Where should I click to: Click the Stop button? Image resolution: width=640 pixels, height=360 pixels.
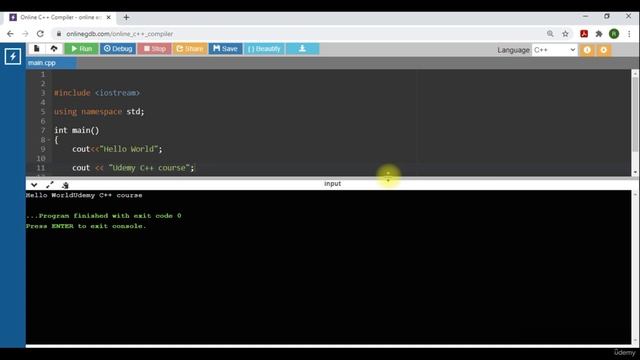[x=155, y=49]
